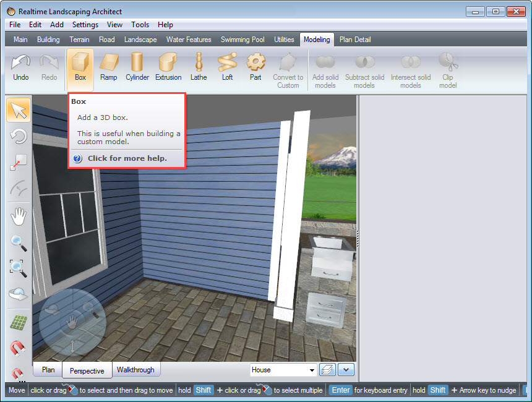Select the zoom to region tool

tap(19, 268)
